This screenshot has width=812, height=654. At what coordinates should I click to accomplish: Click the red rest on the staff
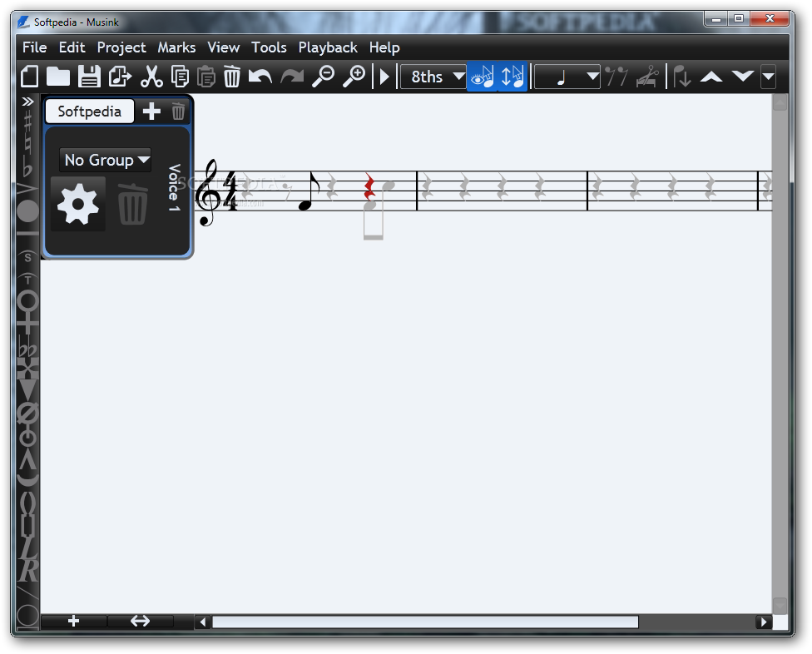point(369,186)
